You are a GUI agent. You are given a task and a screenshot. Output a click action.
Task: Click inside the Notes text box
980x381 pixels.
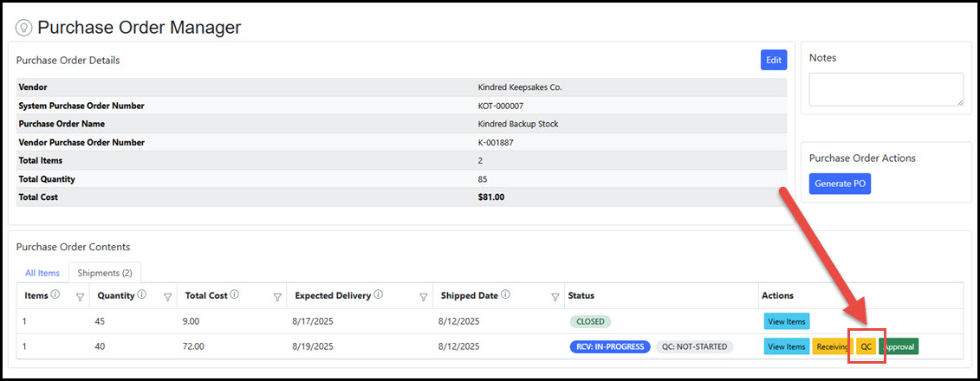[886, 89]
